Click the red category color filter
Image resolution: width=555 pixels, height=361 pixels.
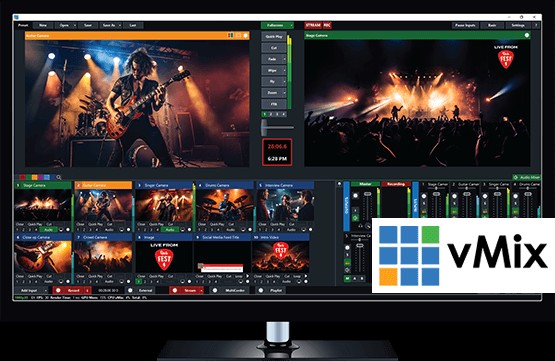click(22, 177)
